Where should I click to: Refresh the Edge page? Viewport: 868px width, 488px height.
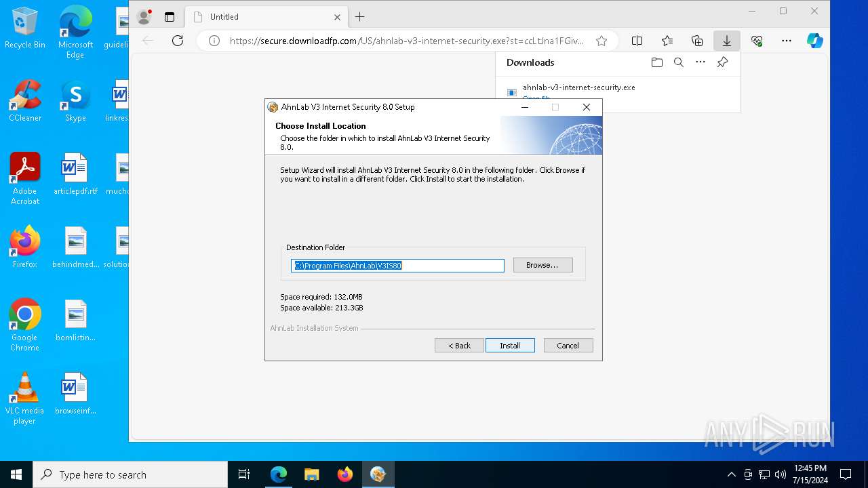click(178, 41)
